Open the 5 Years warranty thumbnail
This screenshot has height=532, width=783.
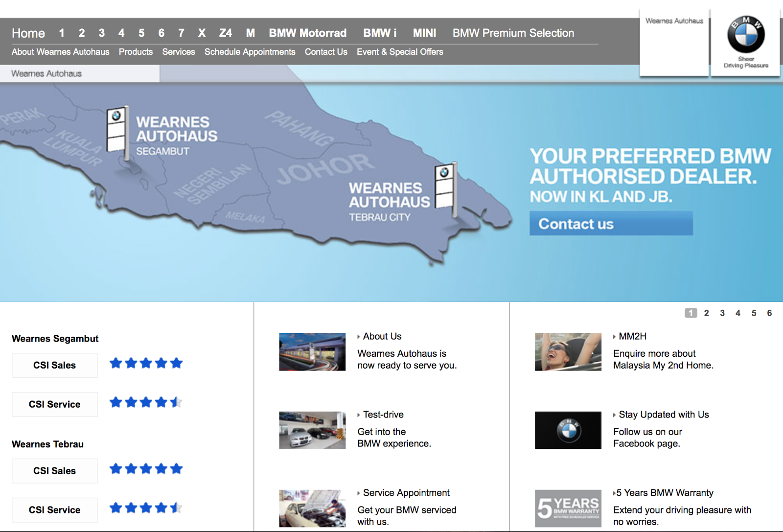[x=568, y=509]
